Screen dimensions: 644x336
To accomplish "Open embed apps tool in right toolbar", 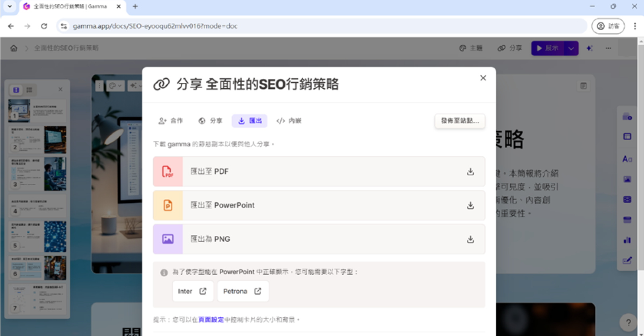I will coord(627,219).
